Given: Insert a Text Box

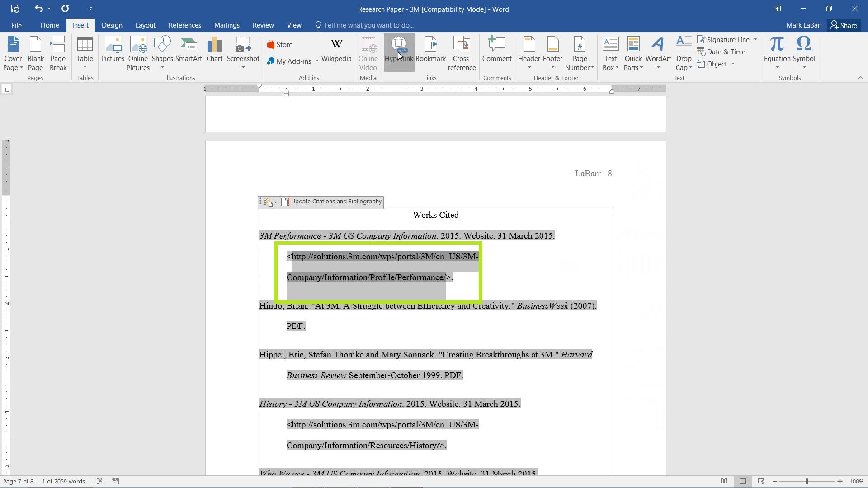Looking at the screenshot, I should coord(611,53).
